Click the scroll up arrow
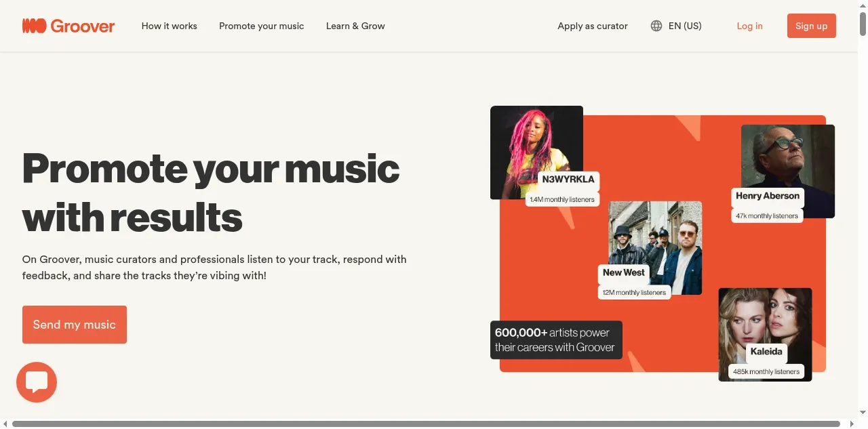 click(x=863, y=5)
